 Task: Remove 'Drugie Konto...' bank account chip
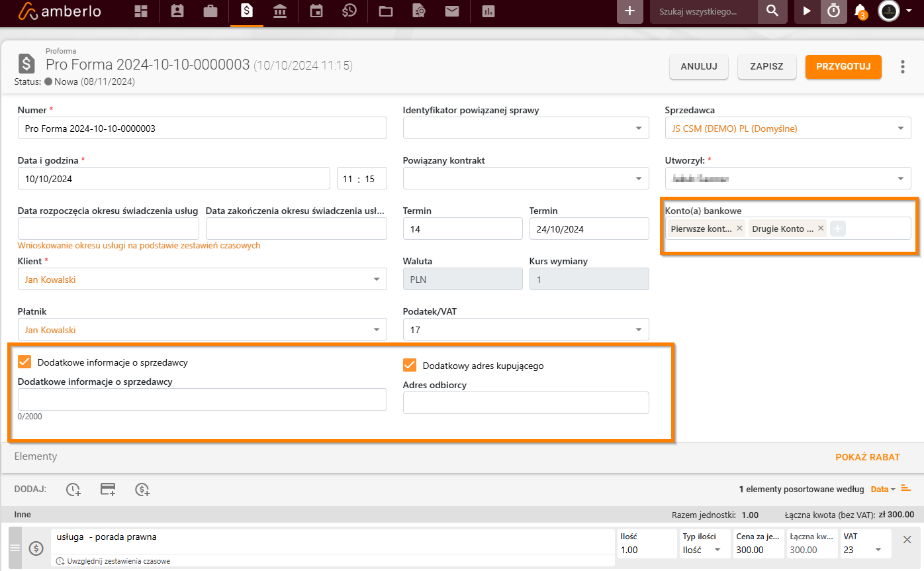click(x=821, y=228)
